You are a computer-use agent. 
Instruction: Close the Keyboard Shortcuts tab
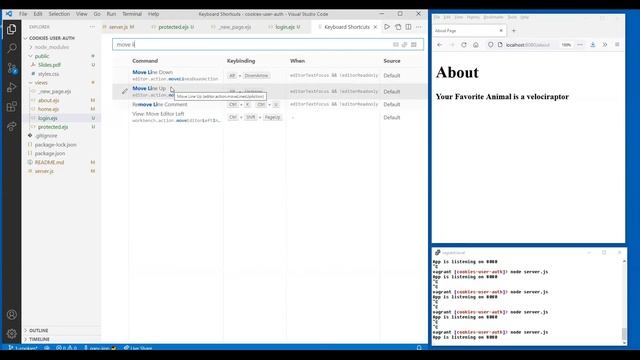pos(375,27)
